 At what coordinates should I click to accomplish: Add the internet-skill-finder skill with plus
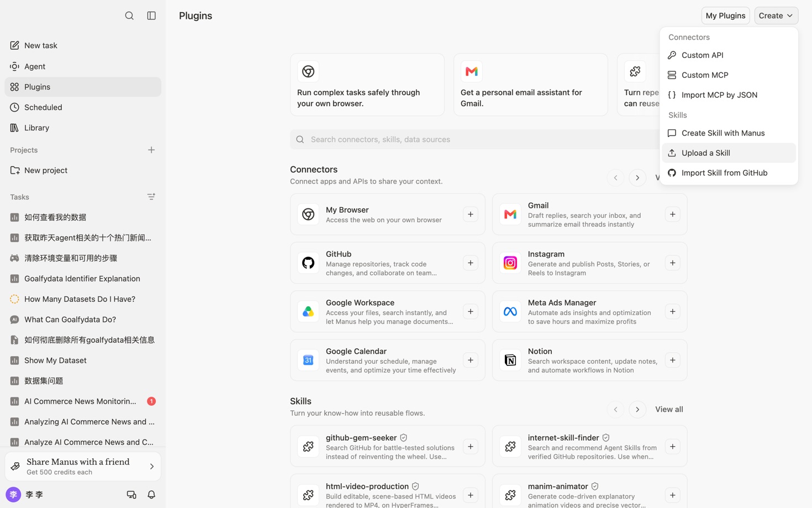click(673, 447)
